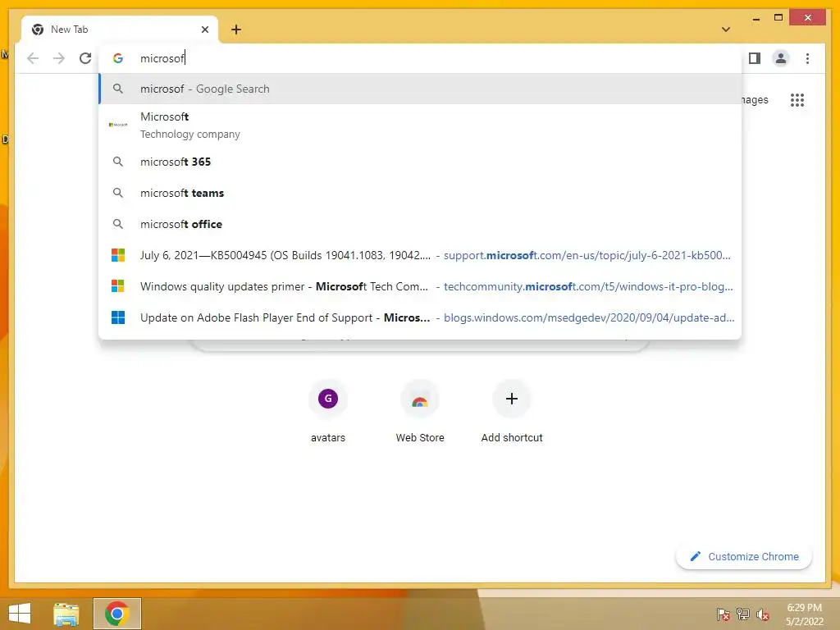Click Microsoft logo beside quality updates primer
Viewport: 840px width, 630px height.
click(x=118, y=286)
